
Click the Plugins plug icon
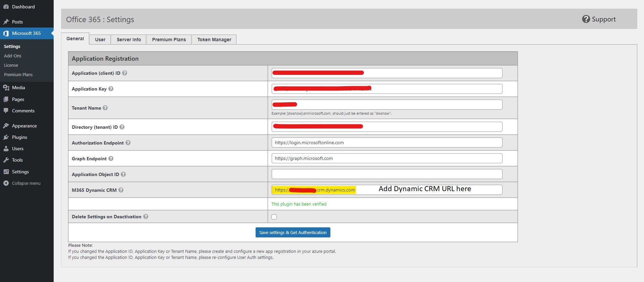pos(6,137)
